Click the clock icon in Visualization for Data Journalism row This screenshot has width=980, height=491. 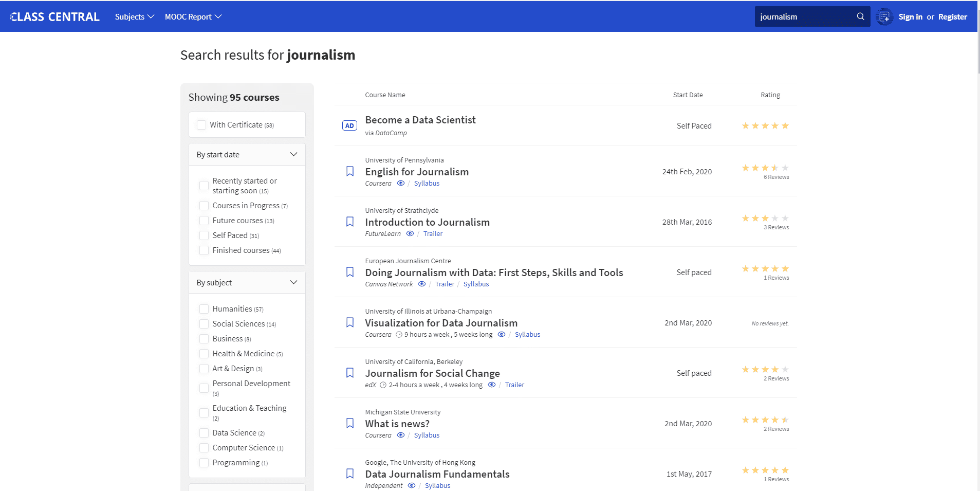point(399,334)
